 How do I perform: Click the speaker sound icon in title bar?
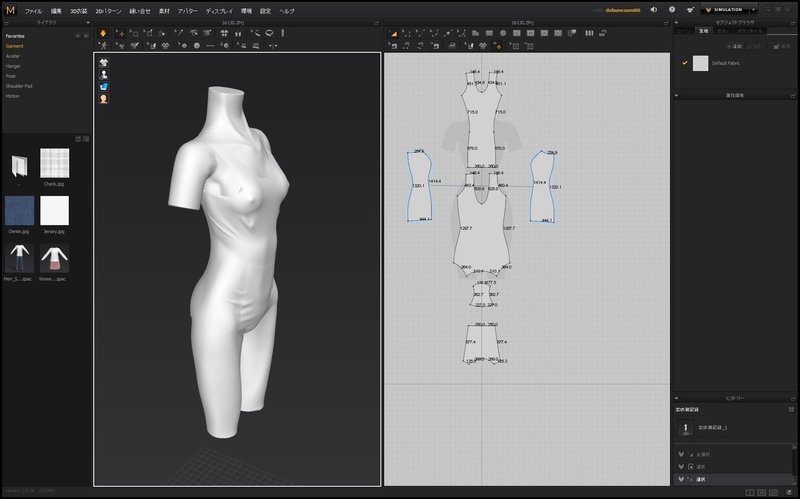click(653, 10)
